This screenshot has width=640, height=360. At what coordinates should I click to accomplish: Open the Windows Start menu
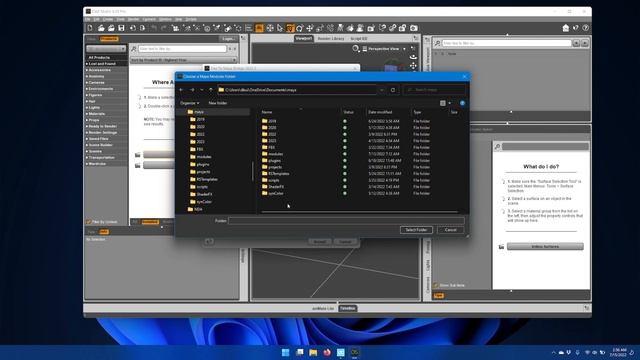[x=286, y=352]
